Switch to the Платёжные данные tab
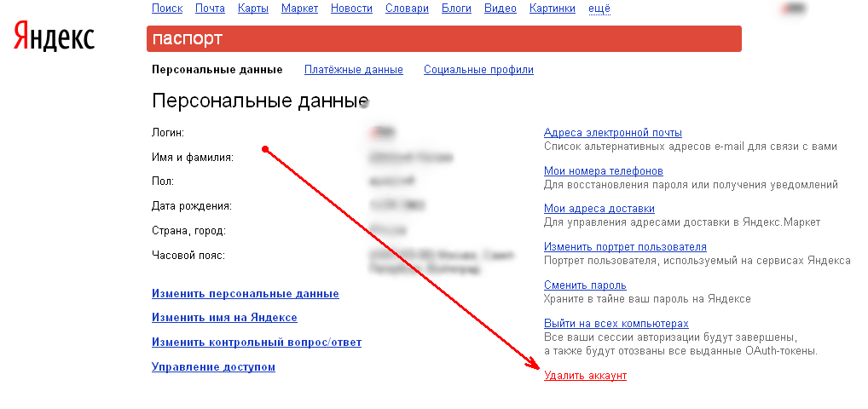The height and width of the screenshot is (409, 868). coord(354,70)
